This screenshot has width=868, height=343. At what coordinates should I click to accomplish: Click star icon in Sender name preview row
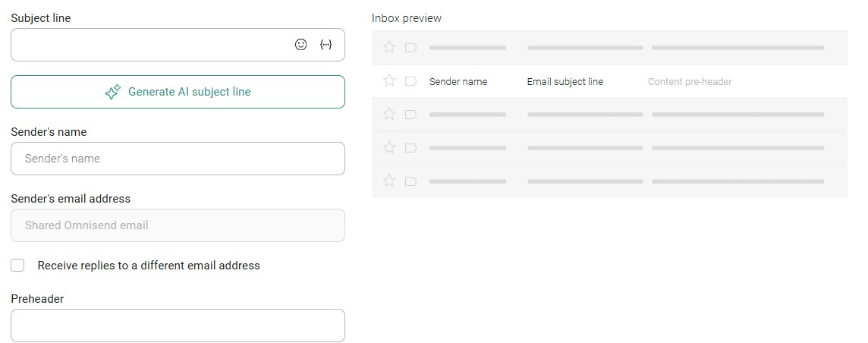click(x=389, y=80)
